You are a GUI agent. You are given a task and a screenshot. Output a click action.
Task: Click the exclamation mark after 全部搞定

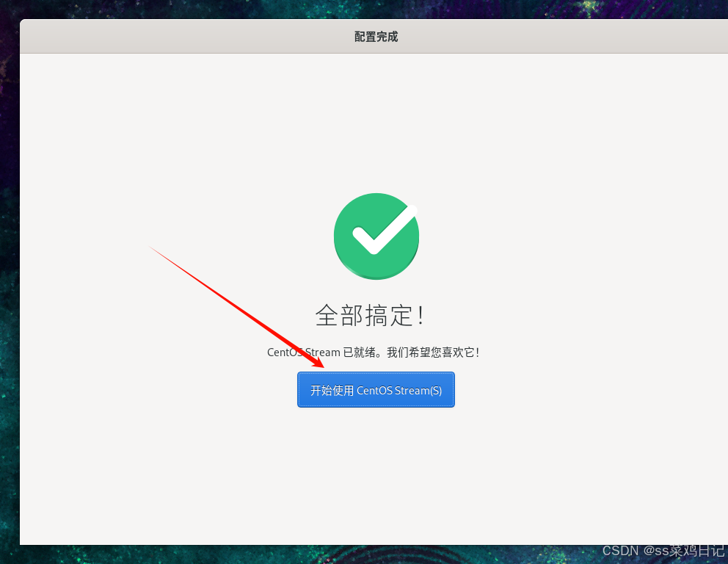pyautogui.click(x=421, y=316)
